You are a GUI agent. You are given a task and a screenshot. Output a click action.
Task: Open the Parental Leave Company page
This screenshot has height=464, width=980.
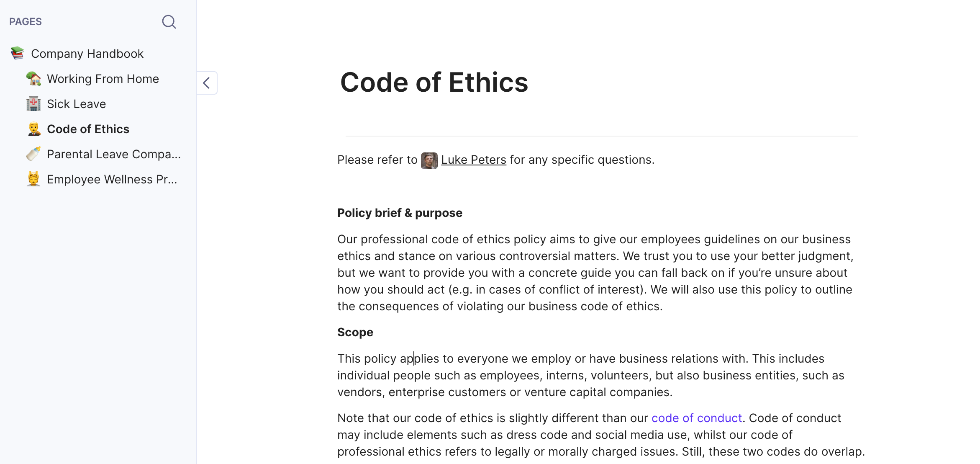(114, 154)
